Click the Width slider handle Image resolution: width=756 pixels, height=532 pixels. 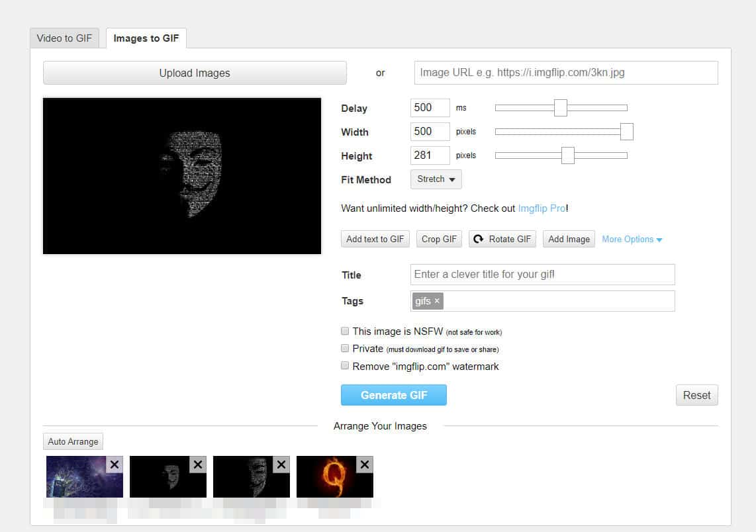626,132
